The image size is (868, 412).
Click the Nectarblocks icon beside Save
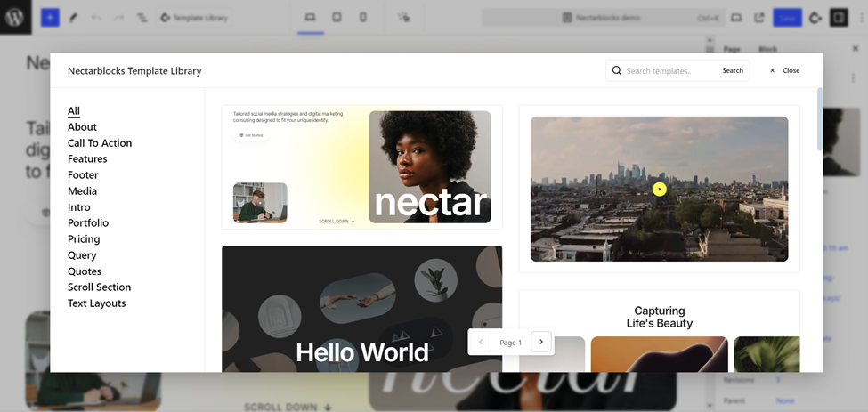tap(815, 18)
